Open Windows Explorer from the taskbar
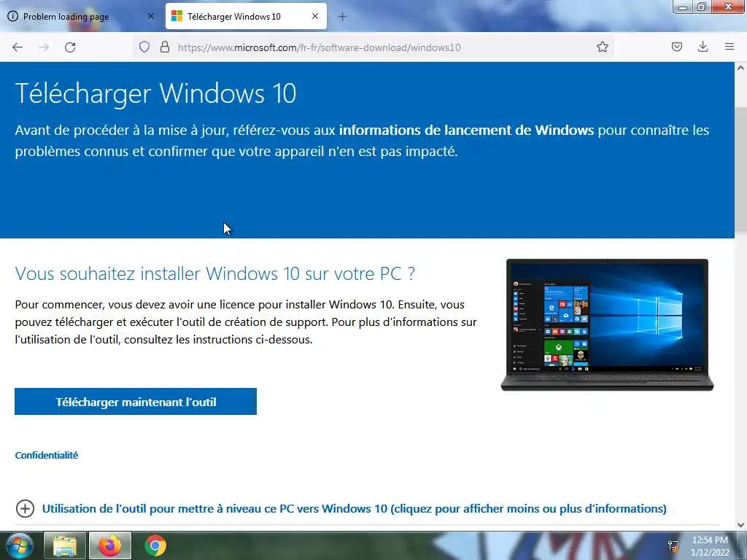The width and height of the screenshot is (747, 560). (65, 545)
